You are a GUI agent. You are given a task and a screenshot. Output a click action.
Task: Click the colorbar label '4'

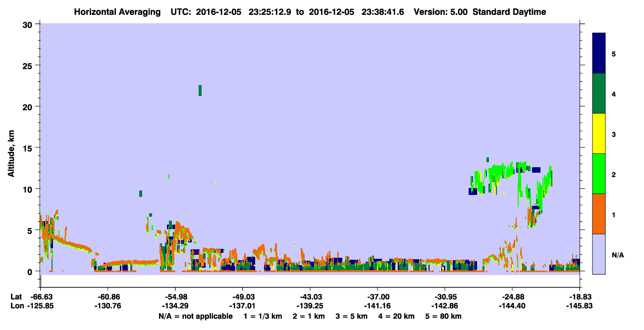(x=613, y=94)
